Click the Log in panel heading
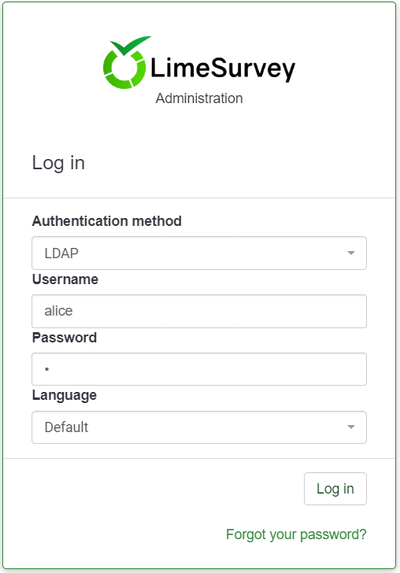This screenshot has height=573, width=400. tap(58, 163)
